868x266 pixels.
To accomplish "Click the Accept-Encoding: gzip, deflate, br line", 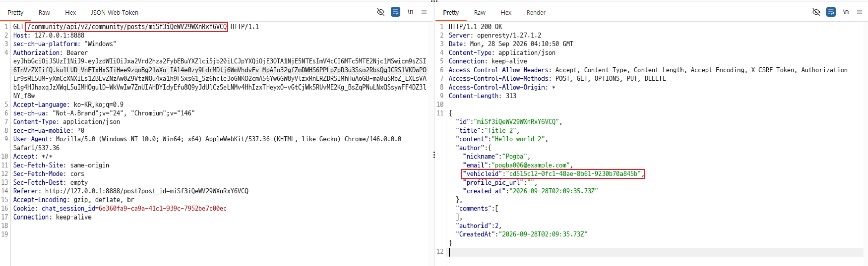I will pos(74,200).
